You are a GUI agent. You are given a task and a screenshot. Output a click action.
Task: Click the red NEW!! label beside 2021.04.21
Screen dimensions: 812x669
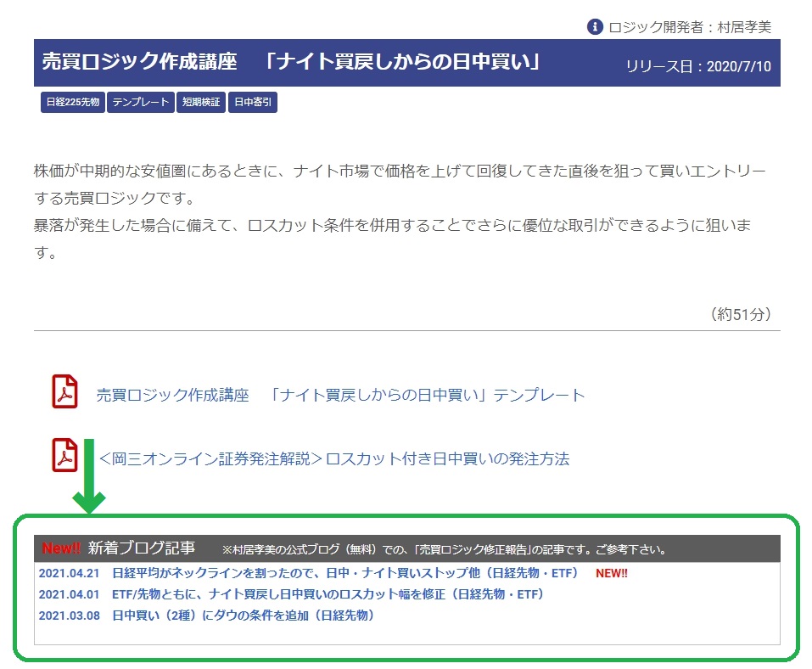(612, 573)
